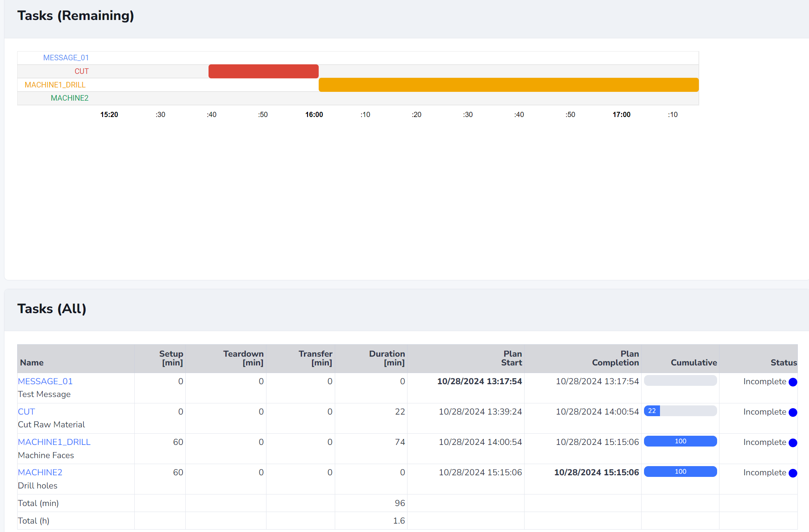This screenshot has height=532, width=809.
Task: Click the blue status dot for MACHINE2
Action: pos(793,473)
